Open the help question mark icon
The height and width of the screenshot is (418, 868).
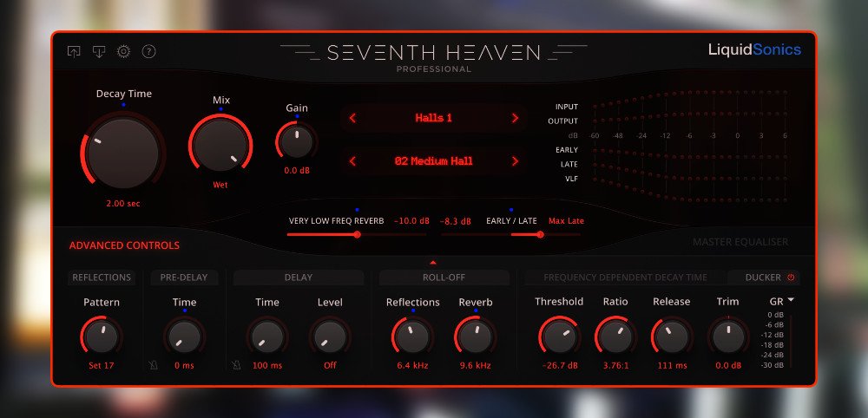(149, 51)
